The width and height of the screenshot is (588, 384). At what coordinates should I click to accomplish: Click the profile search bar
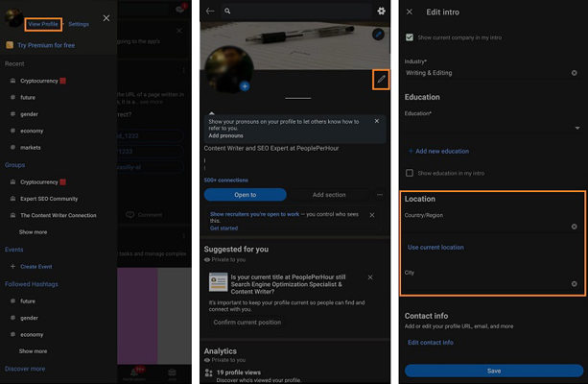pyautogui.click(x=296, y=11)
